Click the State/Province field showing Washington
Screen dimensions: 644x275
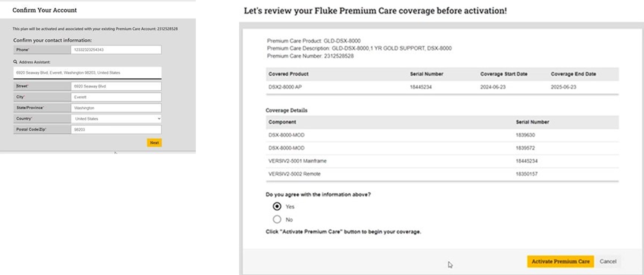click(x=116, y=108)
